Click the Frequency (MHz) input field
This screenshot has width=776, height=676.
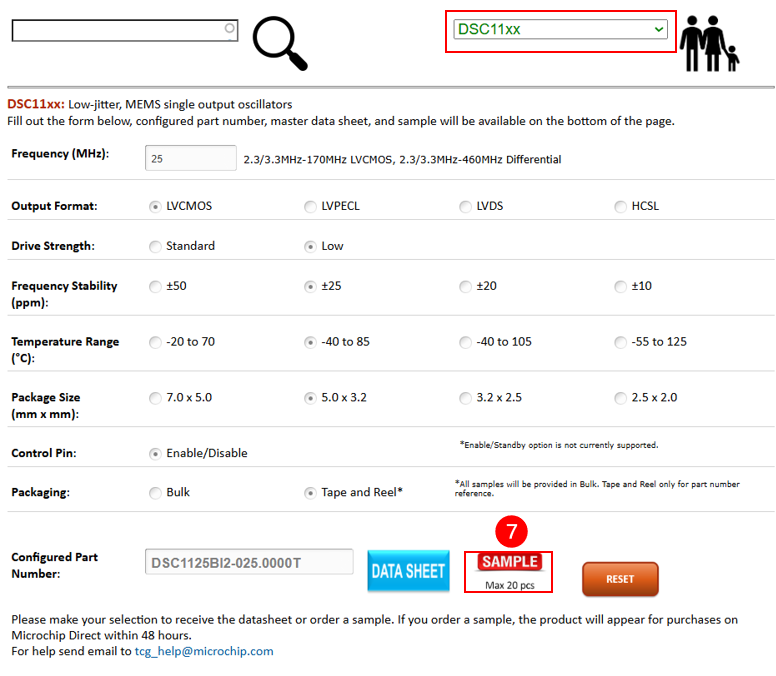click(191, 158)
